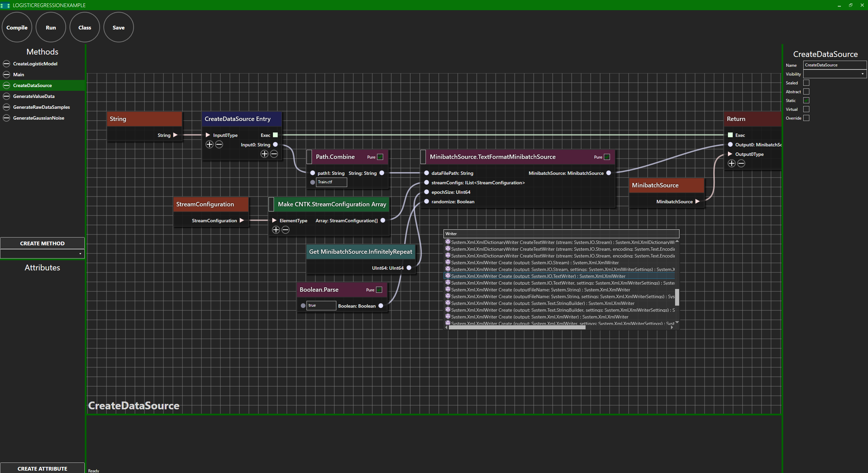Image resolution: width=868 pixels, height=473 pixels.
Task: Click the Compile button
Action: (x=17, y=27)
